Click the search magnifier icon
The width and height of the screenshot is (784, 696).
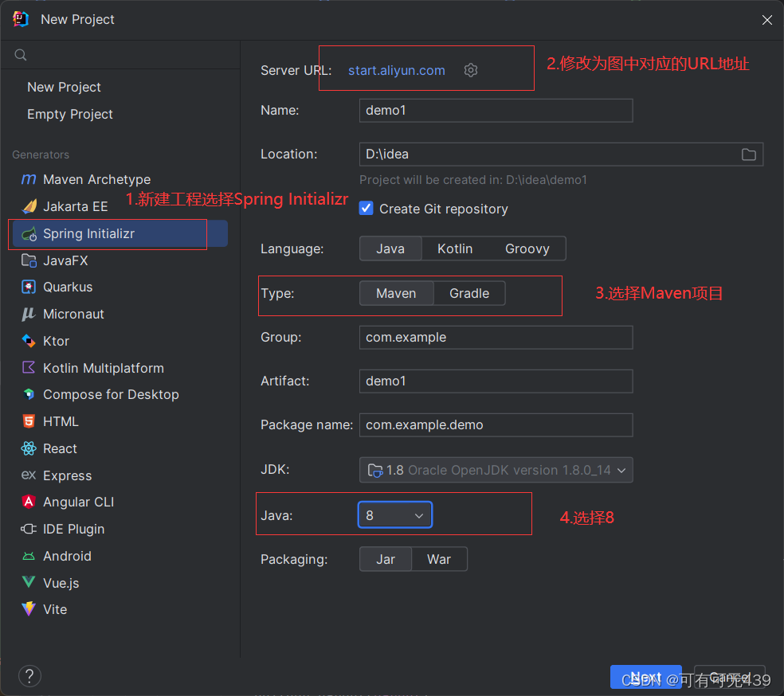click(x=21, y=55)
